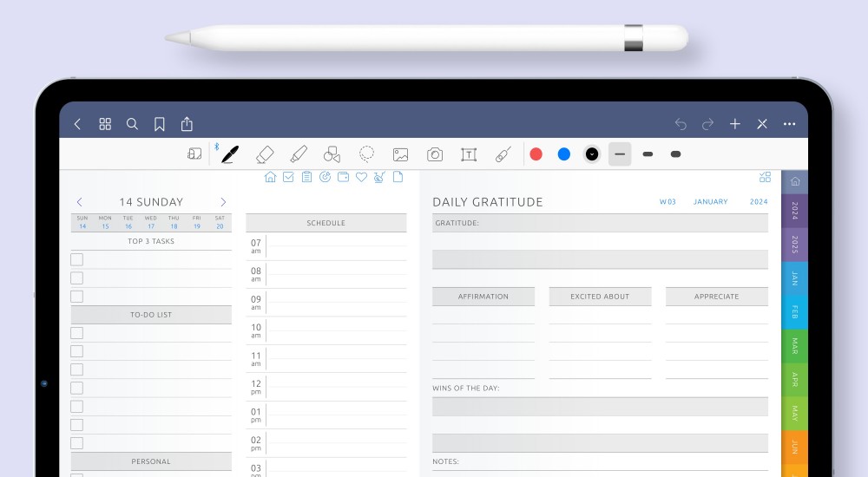Go to previous day with left chevron

pyautogui.click(x=79, y=202)
